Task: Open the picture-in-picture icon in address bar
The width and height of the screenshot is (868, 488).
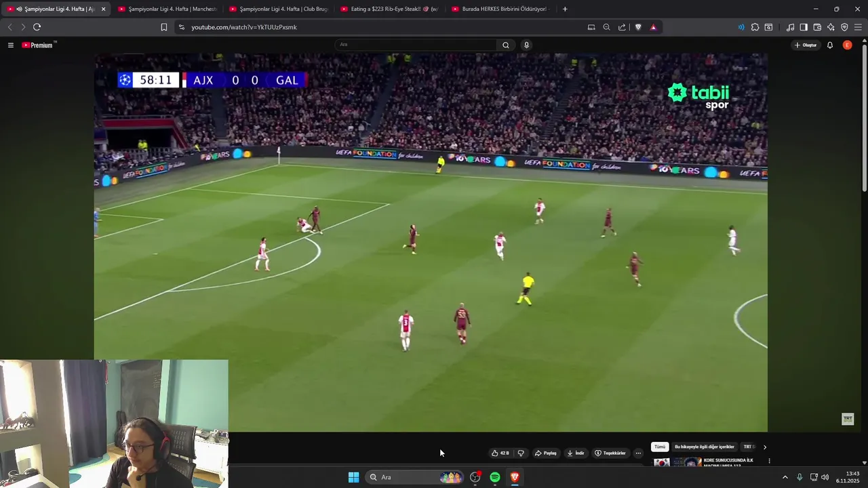Action: (591, 27)
